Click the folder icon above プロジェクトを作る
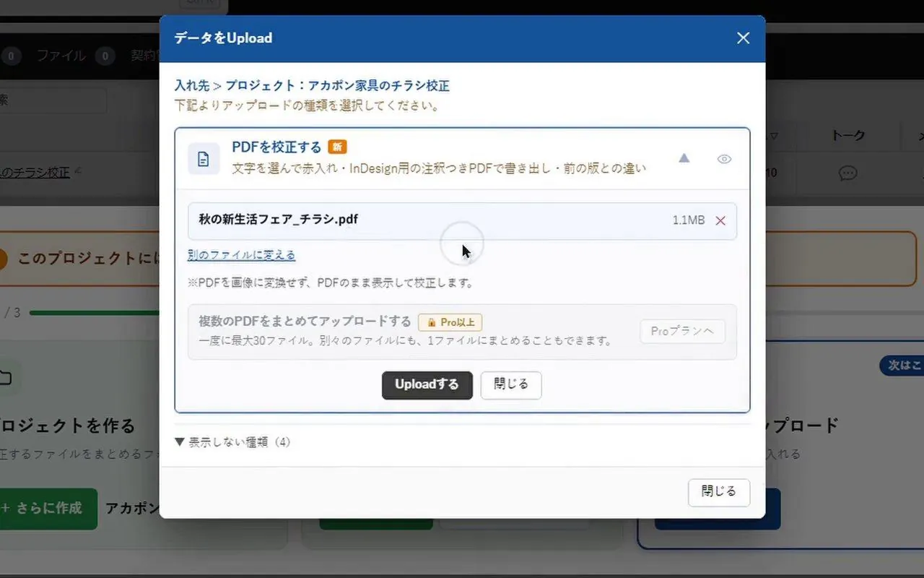924x578 pixels. (x=6, y=378)
